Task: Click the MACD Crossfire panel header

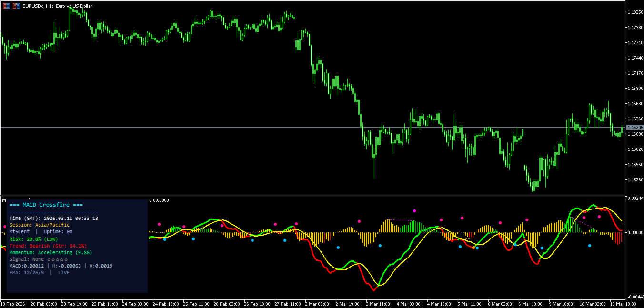Action: [x=46, y=205]
